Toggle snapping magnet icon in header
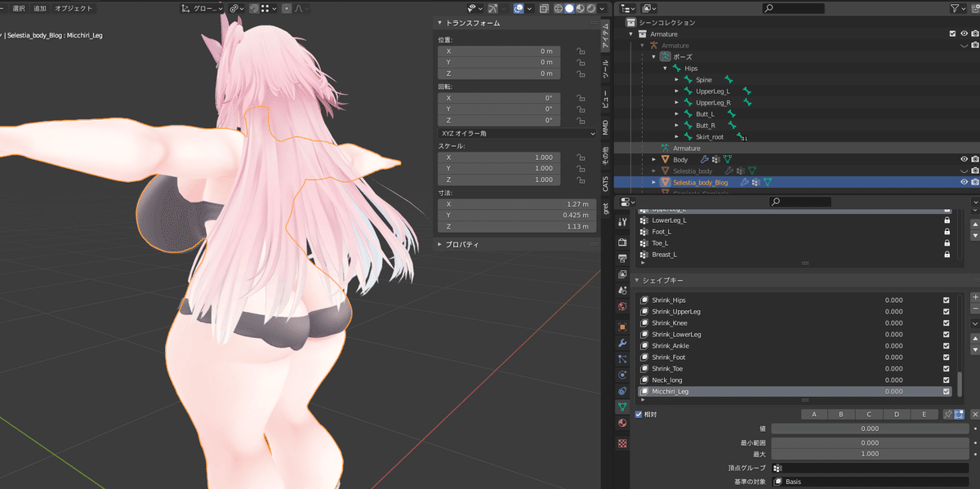 tap(254, 8)
